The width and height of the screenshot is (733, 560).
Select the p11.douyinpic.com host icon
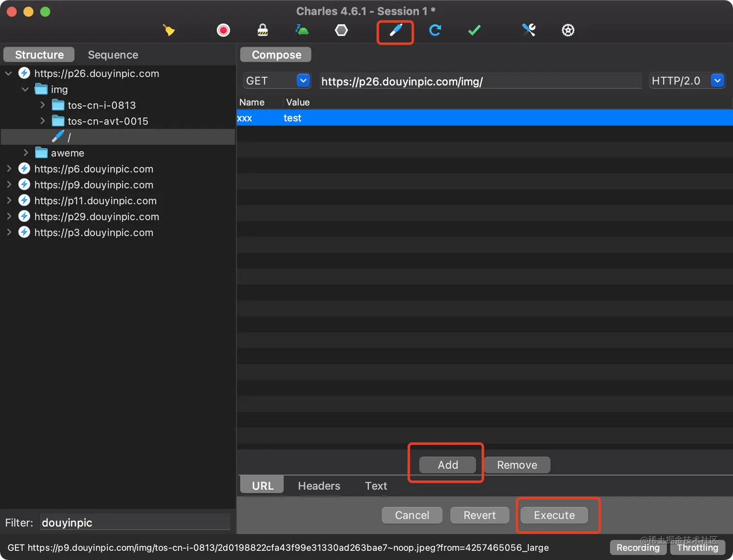[x=24, y=201]
